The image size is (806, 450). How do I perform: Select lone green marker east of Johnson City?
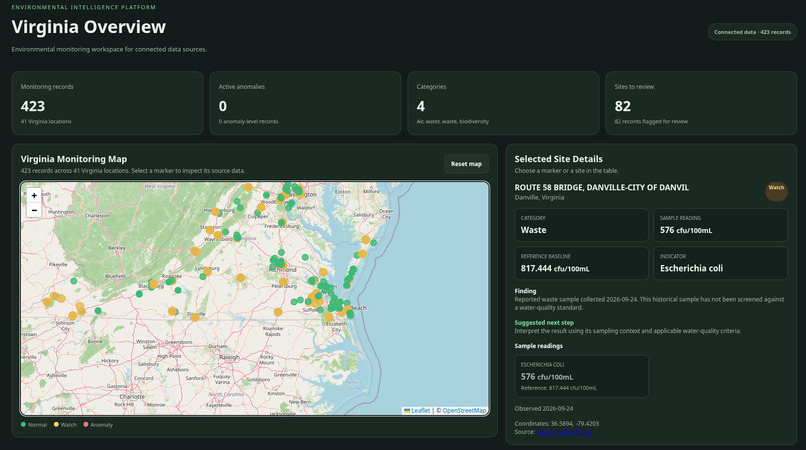(x=98, y=311)
